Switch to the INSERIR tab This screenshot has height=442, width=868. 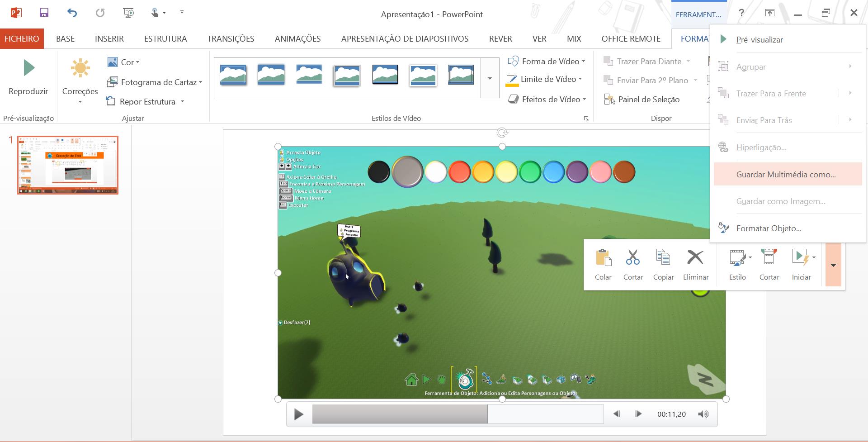click(109, 38)
